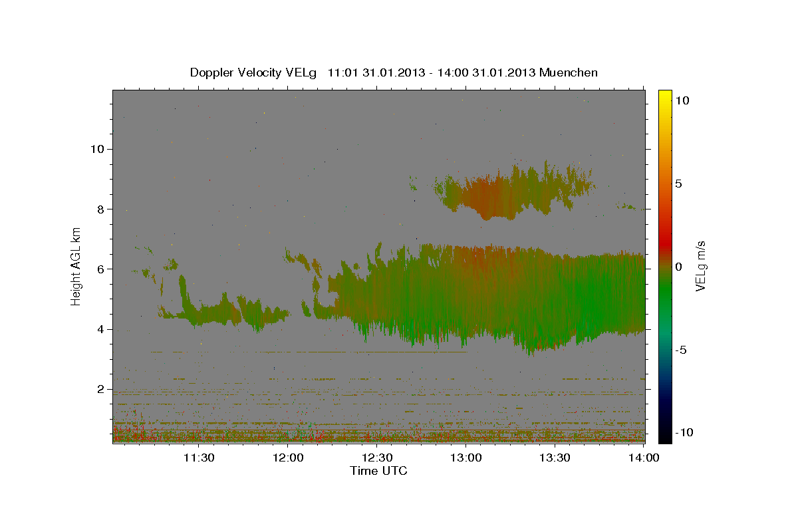798x532 pixels.
Task: Click the colorbar value -5
Action: click(681, 350)
